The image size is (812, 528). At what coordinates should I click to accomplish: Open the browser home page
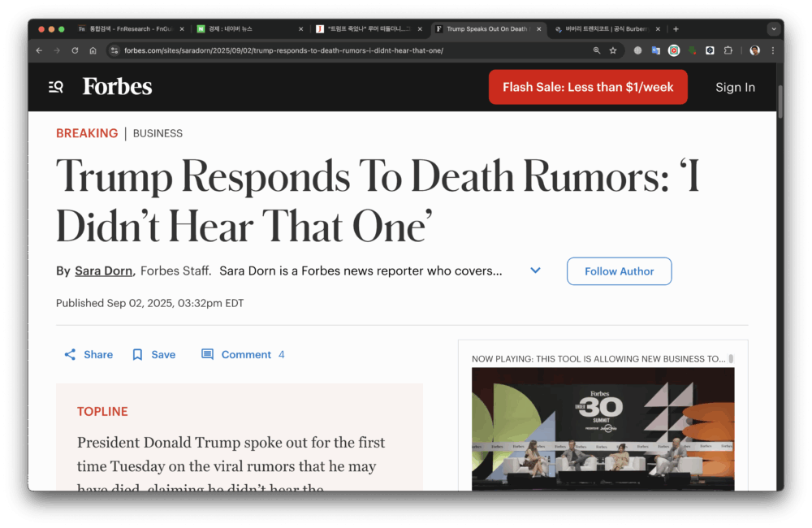(x=93, y=50)
